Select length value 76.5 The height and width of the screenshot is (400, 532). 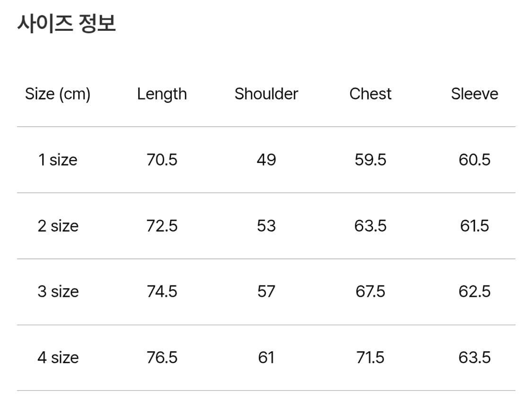tap(162, 357)
